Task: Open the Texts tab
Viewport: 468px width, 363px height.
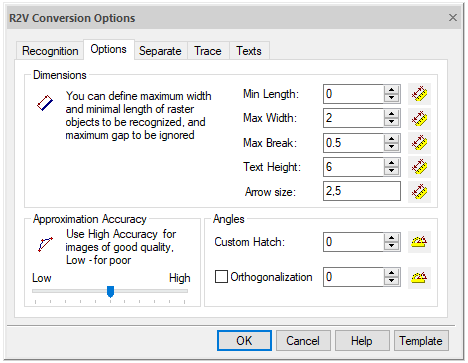Action: coord(249,51)
